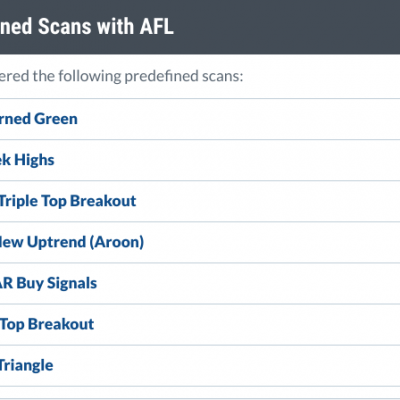Open the SAR Buy Signals link
The width and height of the screenshot is (400, 400).
(x=48, y=283)
